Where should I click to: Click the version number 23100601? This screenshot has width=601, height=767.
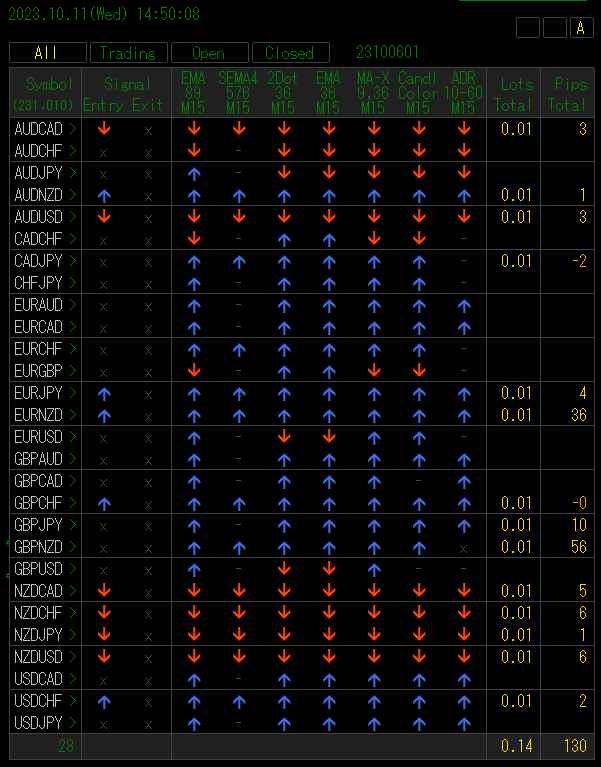point(387,52)
